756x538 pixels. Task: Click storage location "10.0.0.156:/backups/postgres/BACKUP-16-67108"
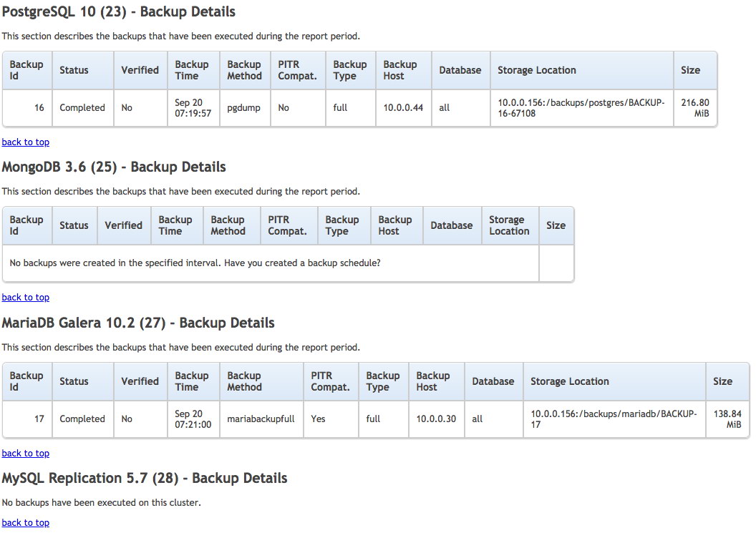581,108
